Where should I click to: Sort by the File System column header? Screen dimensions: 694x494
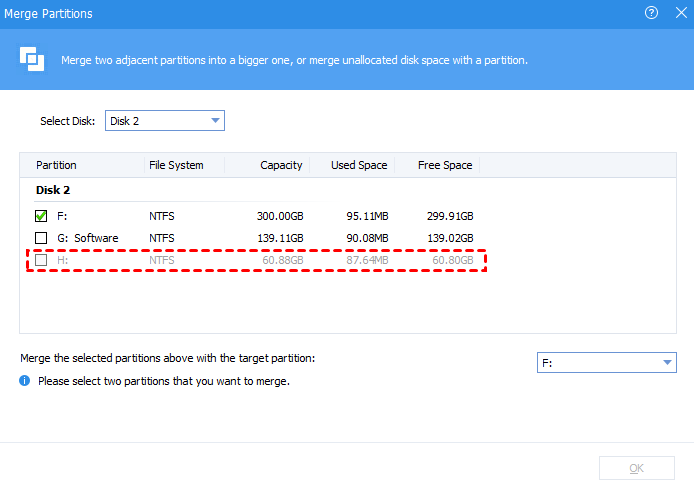click(176, 165)
